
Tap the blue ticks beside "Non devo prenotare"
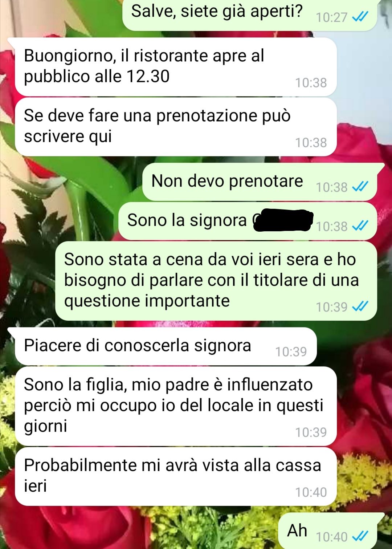coord(360,187)
